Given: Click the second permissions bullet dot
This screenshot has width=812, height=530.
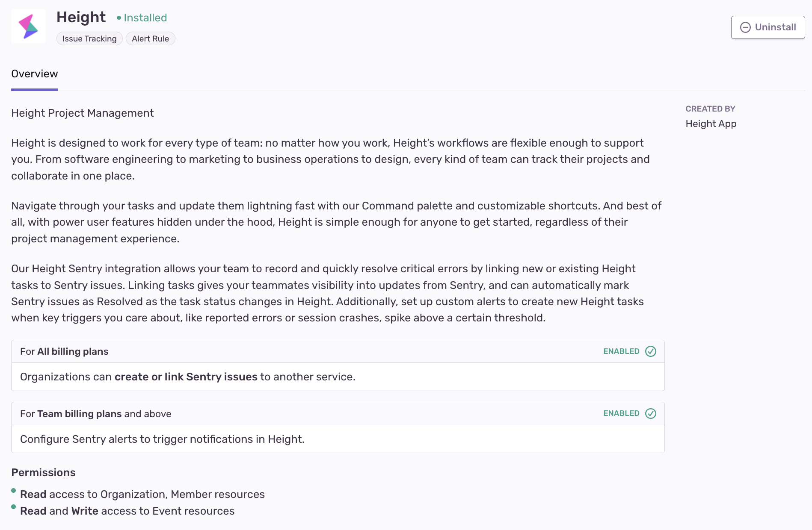Looking at the screenshot, I should 14,507.
